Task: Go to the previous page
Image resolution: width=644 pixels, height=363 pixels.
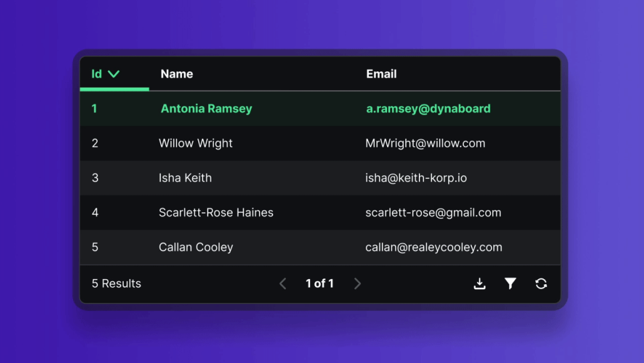Action: pyautogui.click(x=283, y=284)
